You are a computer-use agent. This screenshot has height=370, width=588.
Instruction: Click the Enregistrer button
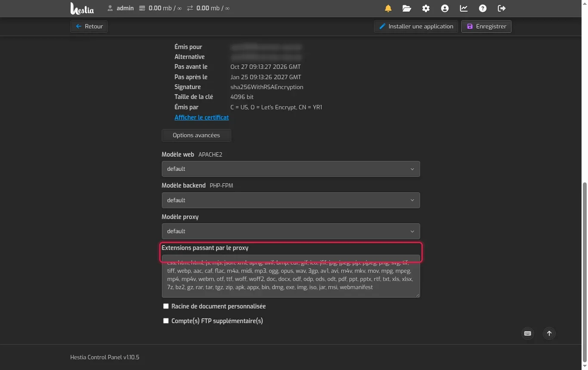[x=486, y=26]
